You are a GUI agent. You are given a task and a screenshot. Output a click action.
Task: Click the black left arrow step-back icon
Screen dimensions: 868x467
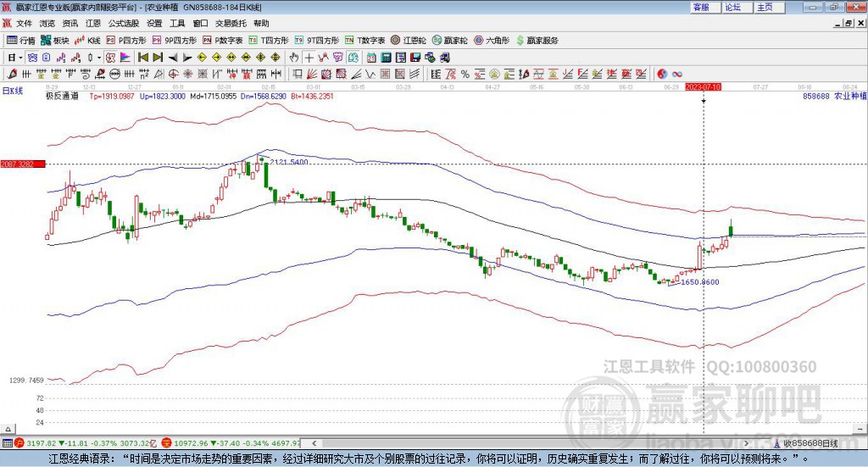coord(173,58)
